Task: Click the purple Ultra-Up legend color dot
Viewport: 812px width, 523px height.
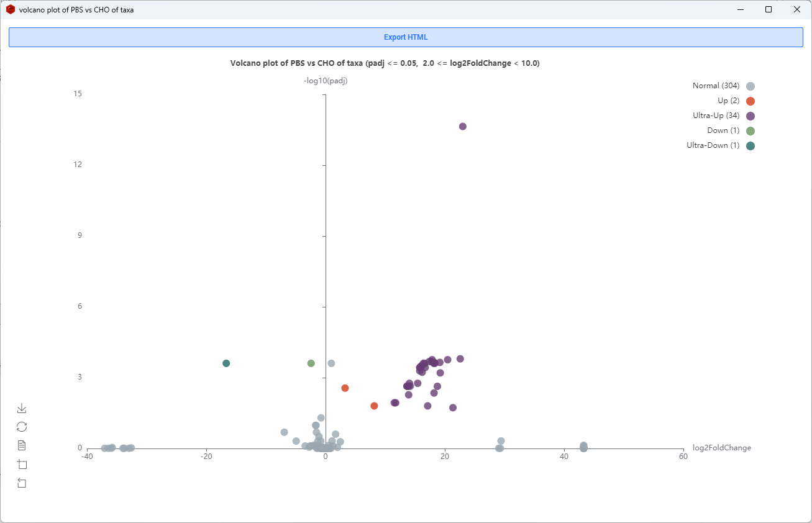Action: click(750, 116)
